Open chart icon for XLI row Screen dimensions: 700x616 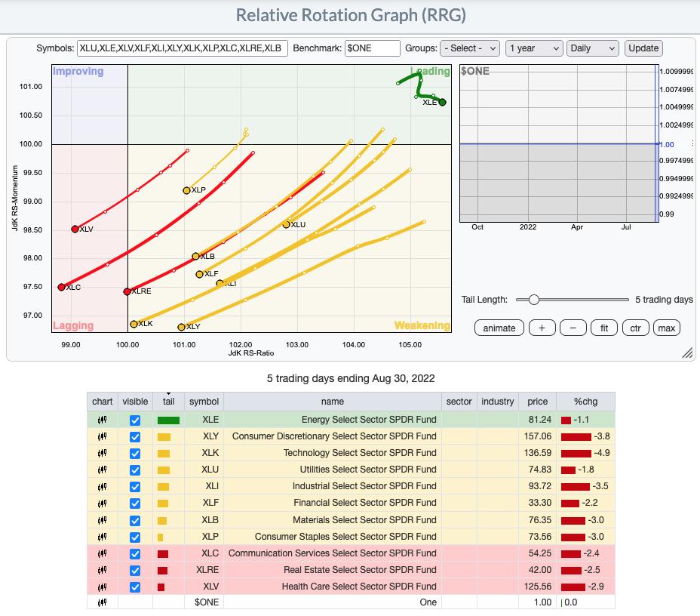click(103, 486)
